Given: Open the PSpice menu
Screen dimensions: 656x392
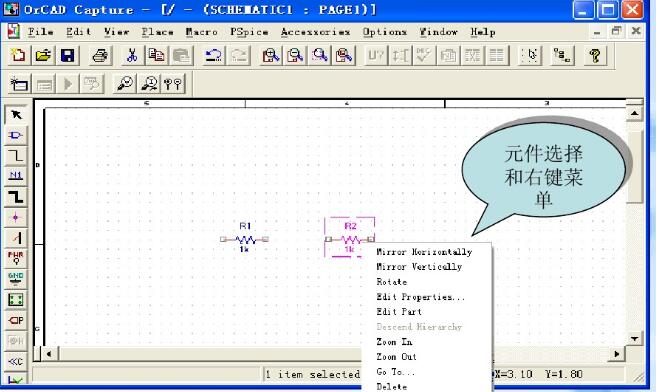Looking at the screenshot, I should point(249,32).
